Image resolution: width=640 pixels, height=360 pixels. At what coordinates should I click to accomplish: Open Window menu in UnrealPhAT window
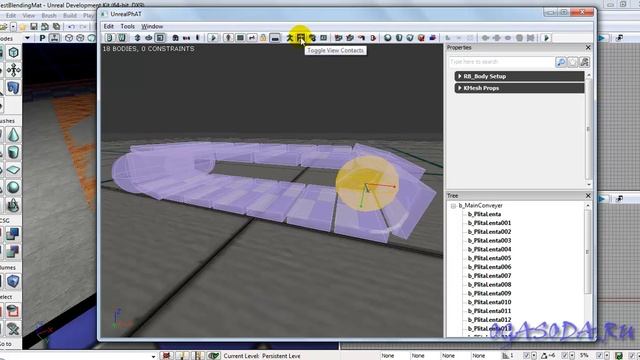coord(152,26)
